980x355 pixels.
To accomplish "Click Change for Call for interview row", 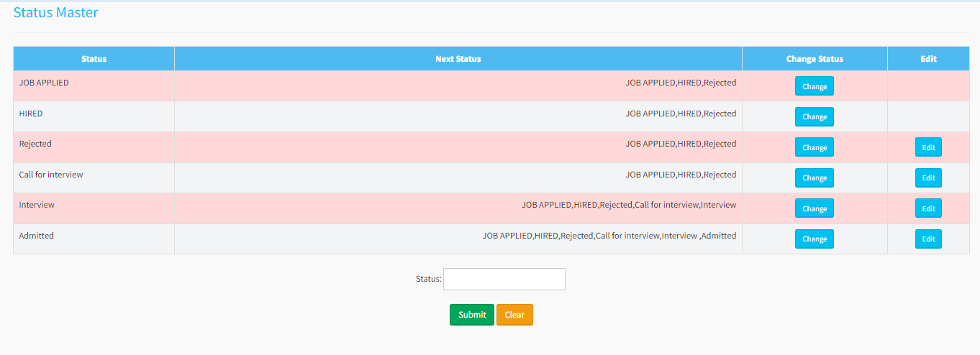I will 814,177.
